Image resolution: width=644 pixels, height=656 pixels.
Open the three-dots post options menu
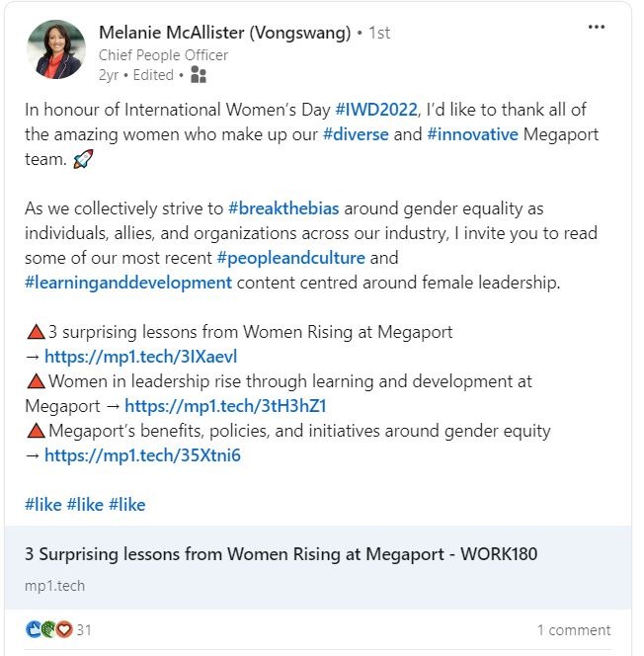click(596, 27)
